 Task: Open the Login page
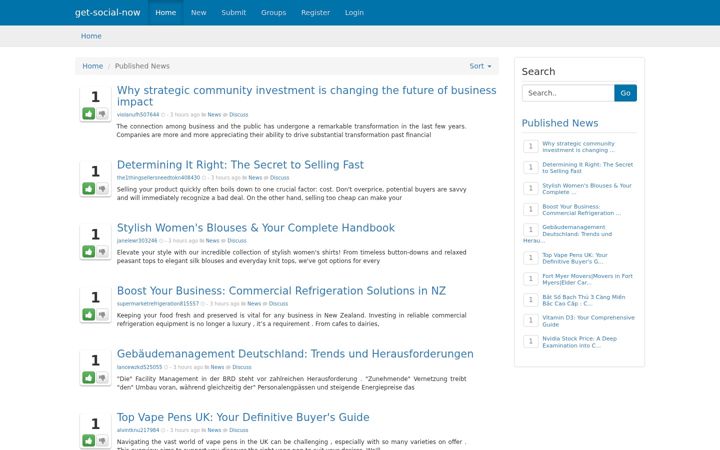pos(354,12)
